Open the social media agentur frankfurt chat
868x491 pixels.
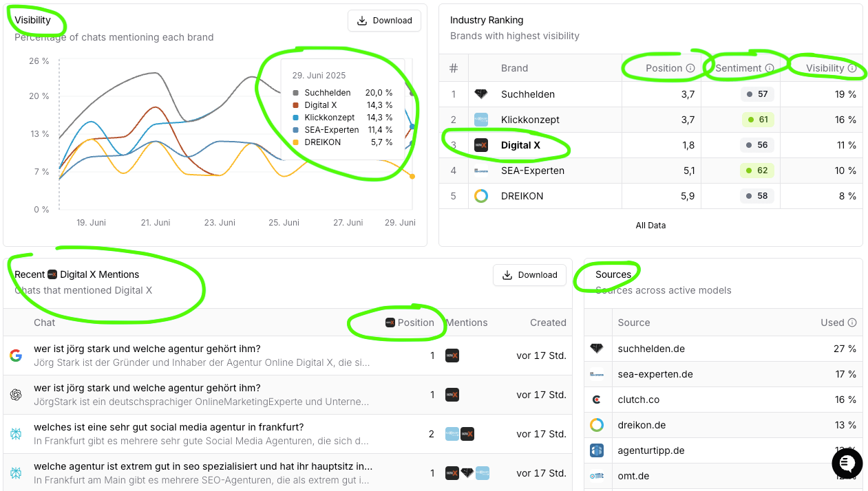[169, 427]
